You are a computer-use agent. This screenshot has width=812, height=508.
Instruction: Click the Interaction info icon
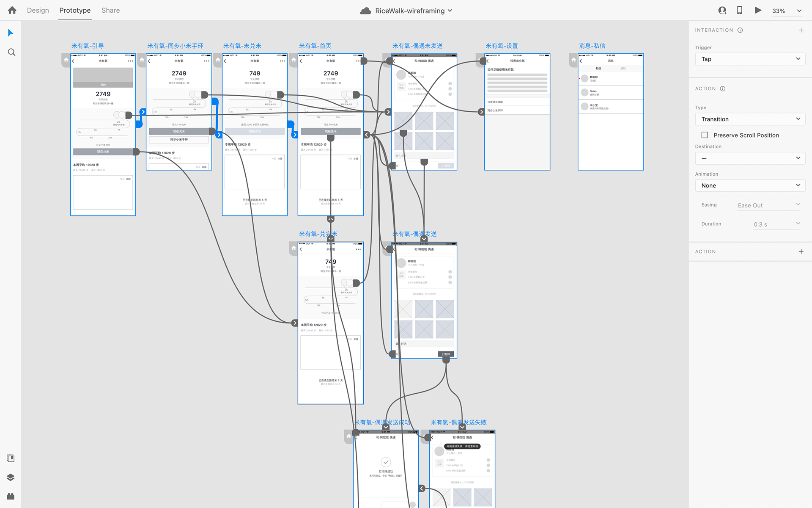(x=740, y=30)
